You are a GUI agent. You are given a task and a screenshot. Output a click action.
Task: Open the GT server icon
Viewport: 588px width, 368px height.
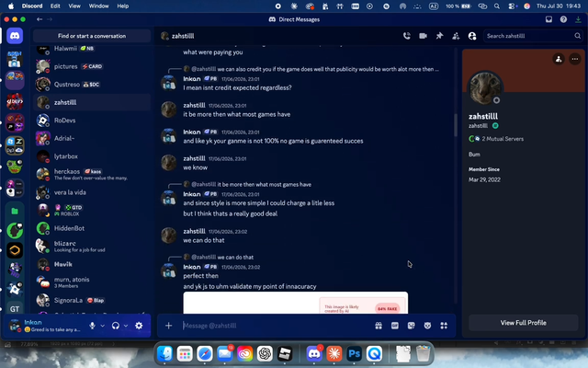tap(15, 309)
